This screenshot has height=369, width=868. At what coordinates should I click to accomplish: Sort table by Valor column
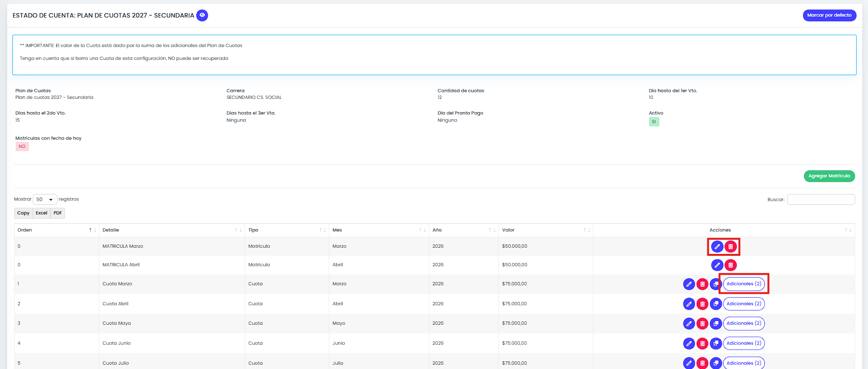(546, 230)
